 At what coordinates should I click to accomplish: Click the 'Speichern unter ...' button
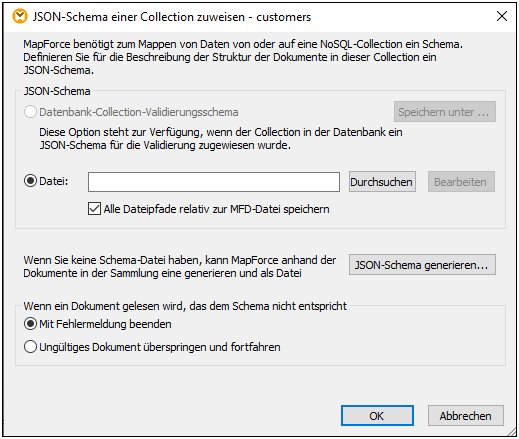coord(445,112)
